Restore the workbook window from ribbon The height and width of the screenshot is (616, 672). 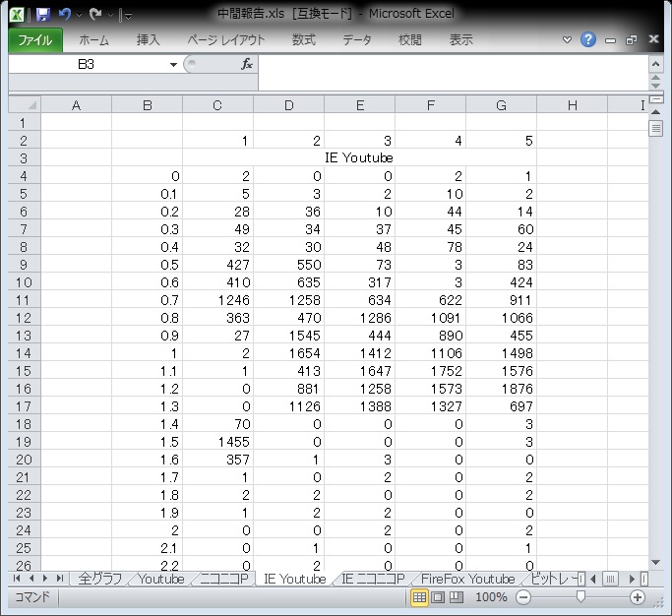click(632, 40)
